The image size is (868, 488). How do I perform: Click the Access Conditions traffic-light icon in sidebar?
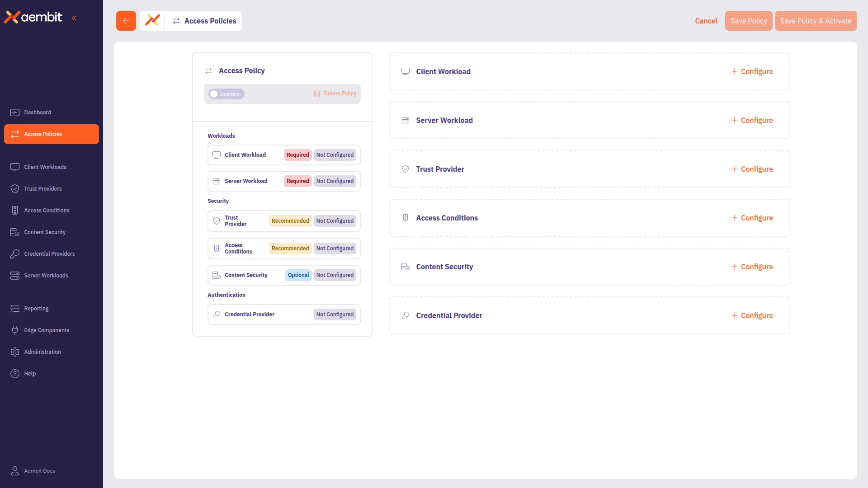tap(15, 211)
